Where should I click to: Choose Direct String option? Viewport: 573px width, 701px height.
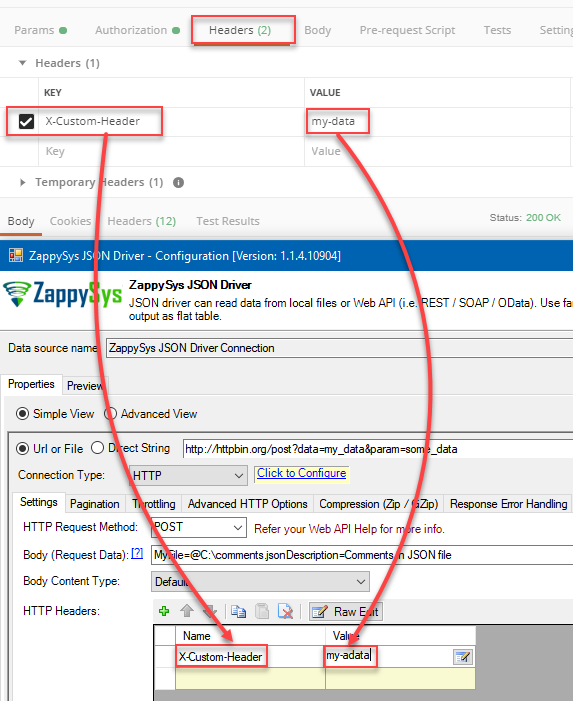pos(97,448)
